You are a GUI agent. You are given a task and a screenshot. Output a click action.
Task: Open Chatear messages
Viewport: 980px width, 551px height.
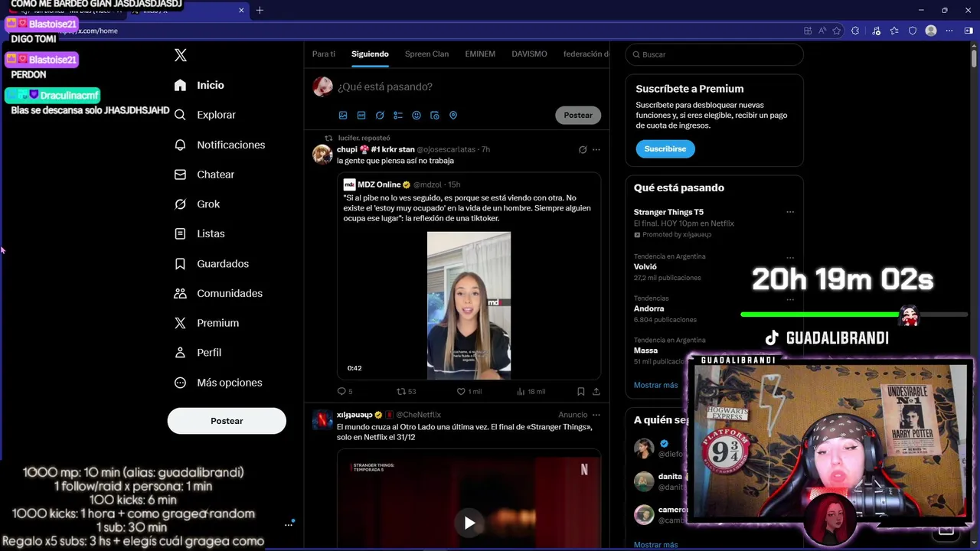point(205,174)
